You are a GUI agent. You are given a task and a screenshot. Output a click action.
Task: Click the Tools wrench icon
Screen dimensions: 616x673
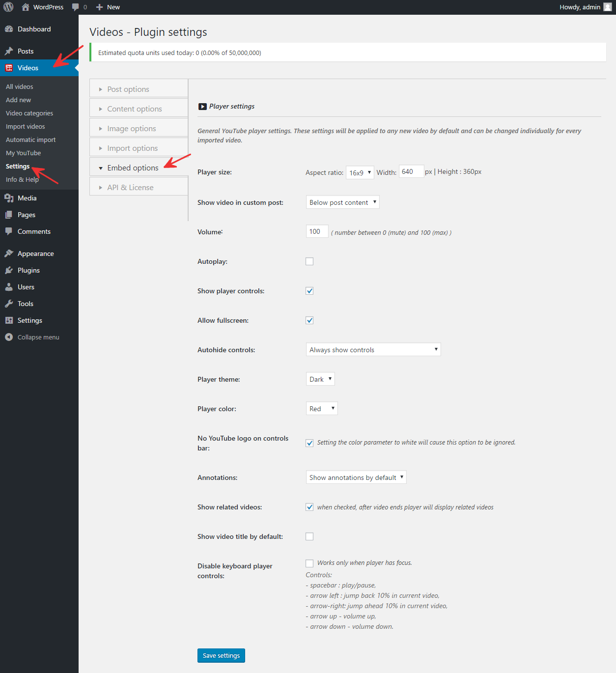9,303
